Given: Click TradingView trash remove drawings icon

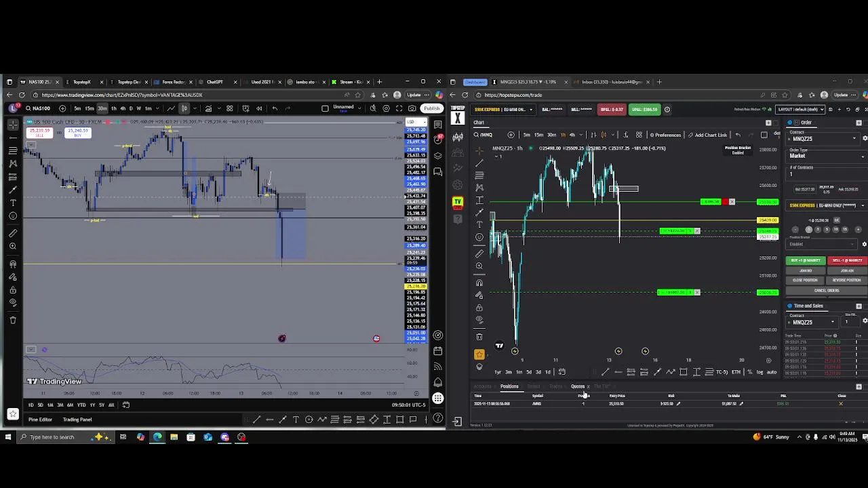Looking at the screenshot, I should point(13,320).
